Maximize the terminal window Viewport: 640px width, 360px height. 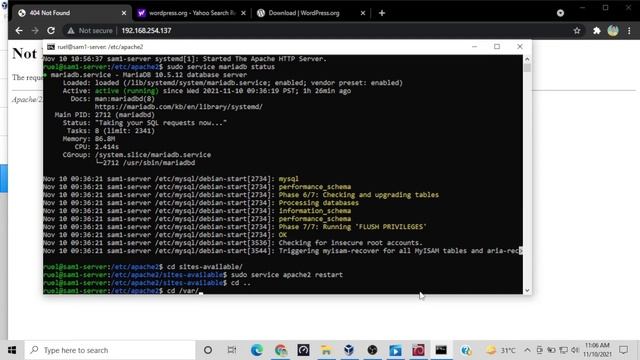pyautogui.click(x=497, y=47)
